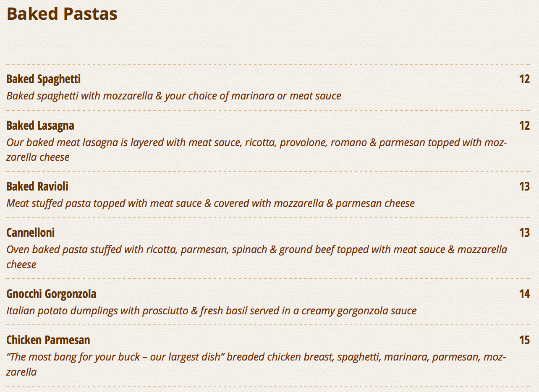Screen dimensions: 539x392
Task: Click the price 13 next to Baked Ravioli
Action: [x=524, y=186]
